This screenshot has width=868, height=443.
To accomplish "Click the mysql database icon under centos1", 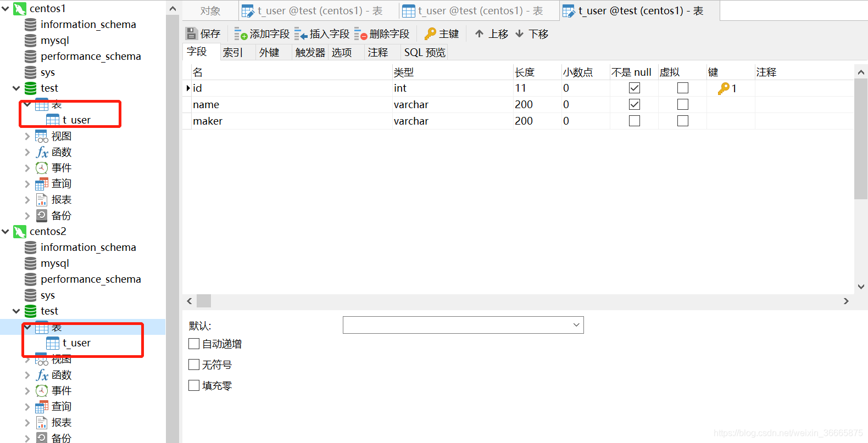I will (x=31, y=40).
